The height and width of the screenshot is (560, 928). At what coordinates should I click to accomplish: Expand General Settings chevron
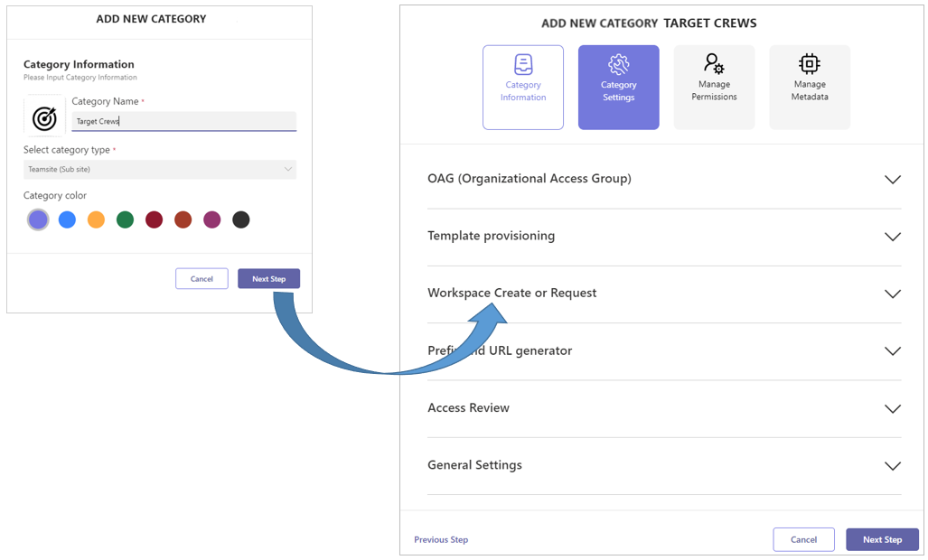point(893,466)
